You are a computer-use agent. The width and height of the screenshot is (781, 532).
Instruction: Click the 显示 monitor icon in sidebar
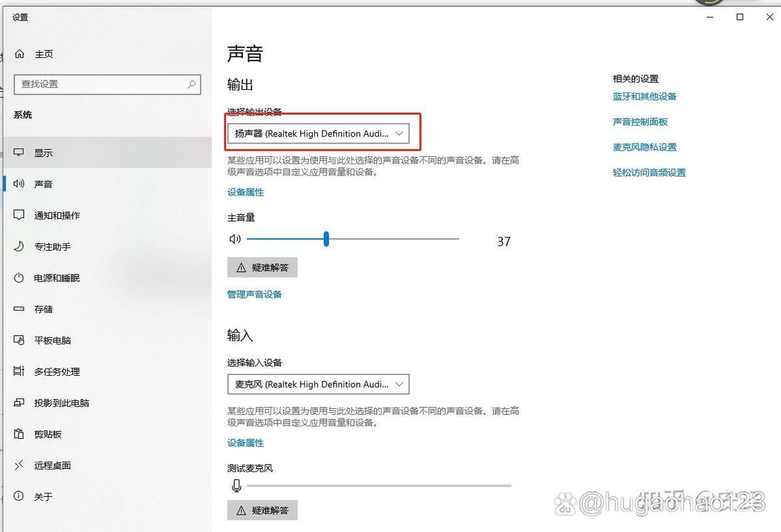point(19,152)
